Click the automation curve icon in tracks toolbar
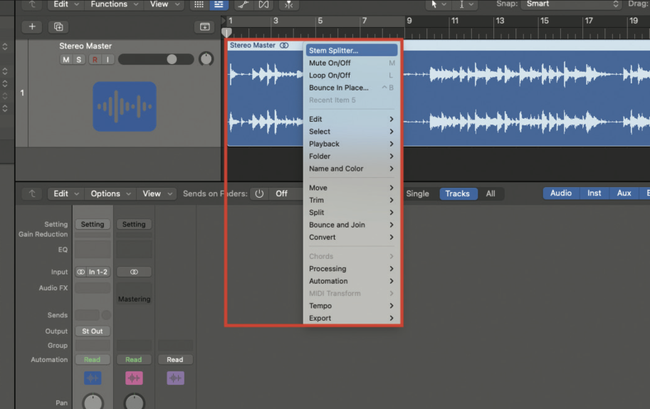 coord(241,5)
